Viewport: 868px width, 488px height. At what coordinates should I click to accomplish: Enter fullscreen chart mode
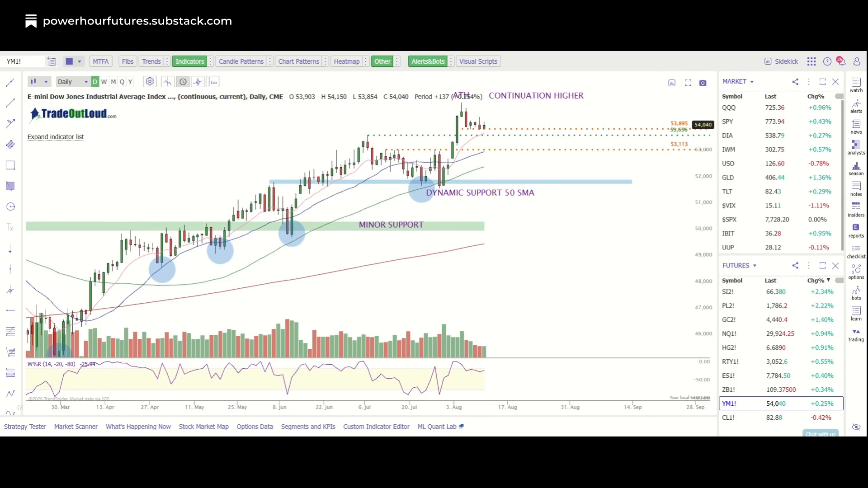coord(688,83)
